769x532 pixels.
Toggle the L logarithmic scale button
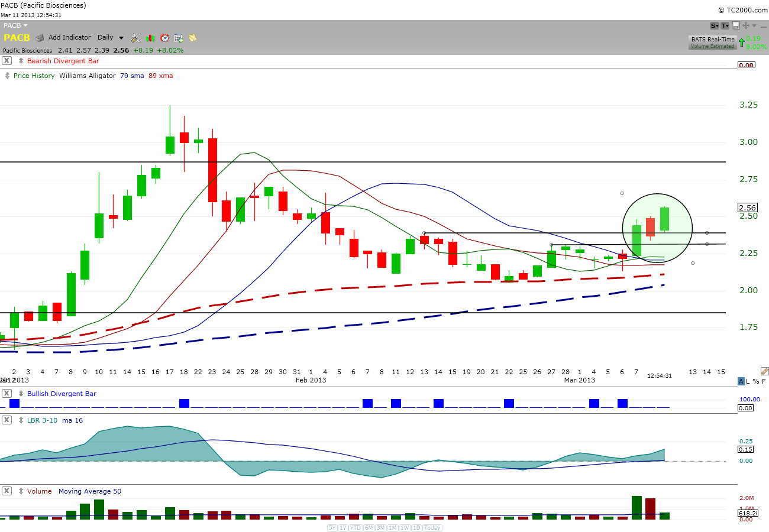(x=748, y=381)
